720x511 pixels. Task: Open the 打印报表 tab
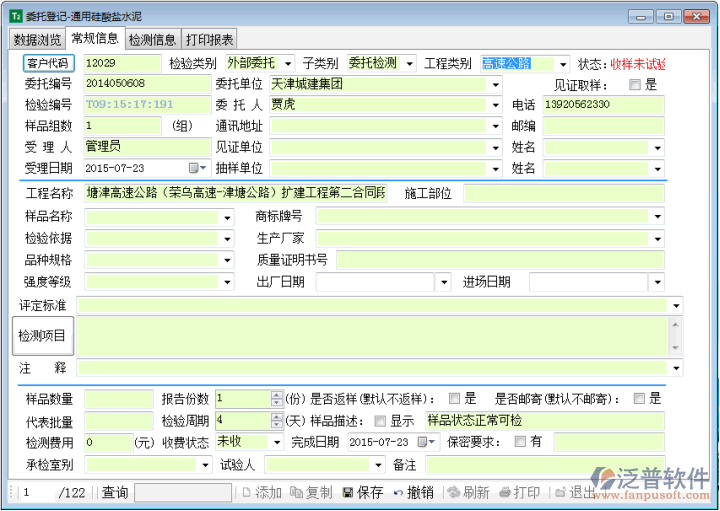(210, 40)
